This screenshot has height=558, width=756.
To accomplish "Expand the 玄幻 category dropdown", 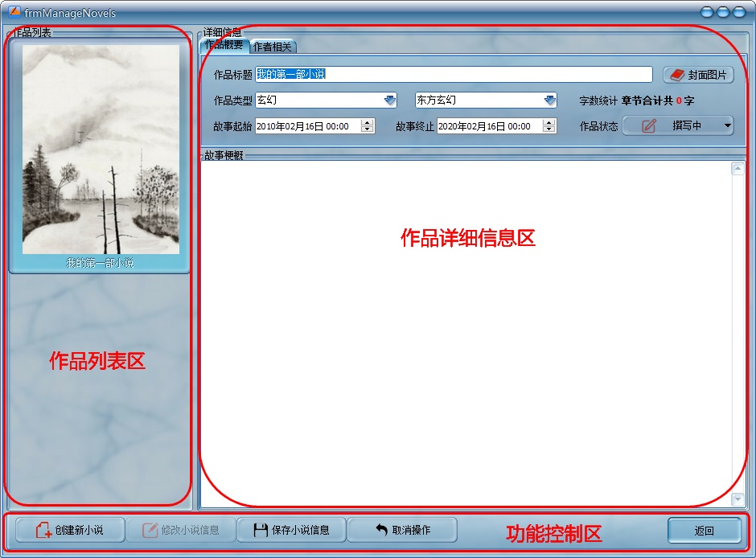I will click(x=390, y=101).
